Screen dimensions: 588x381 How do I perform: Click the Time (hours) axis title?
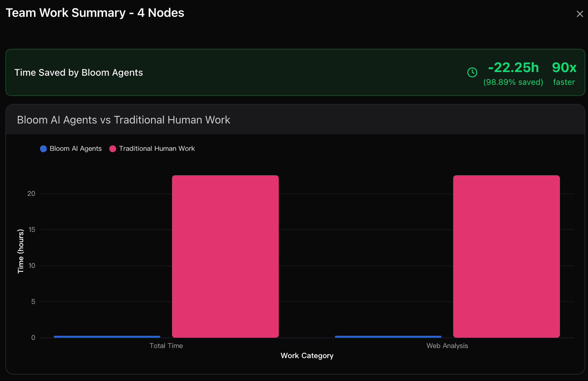click(21, 251)
